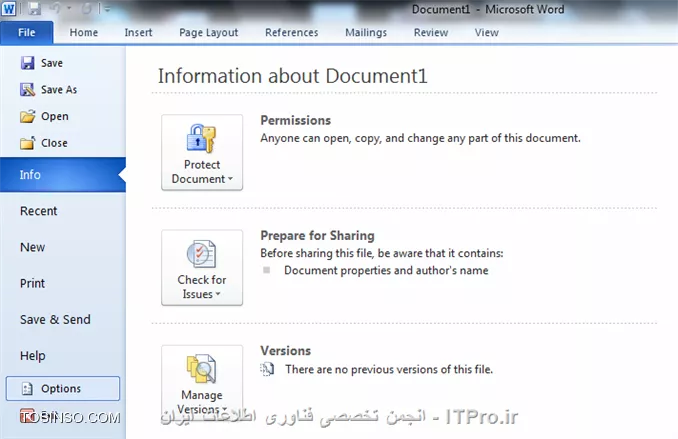Open the Recent documents section
The height and width of the screenshot is (439, 678).
click(x=38, y=211)
